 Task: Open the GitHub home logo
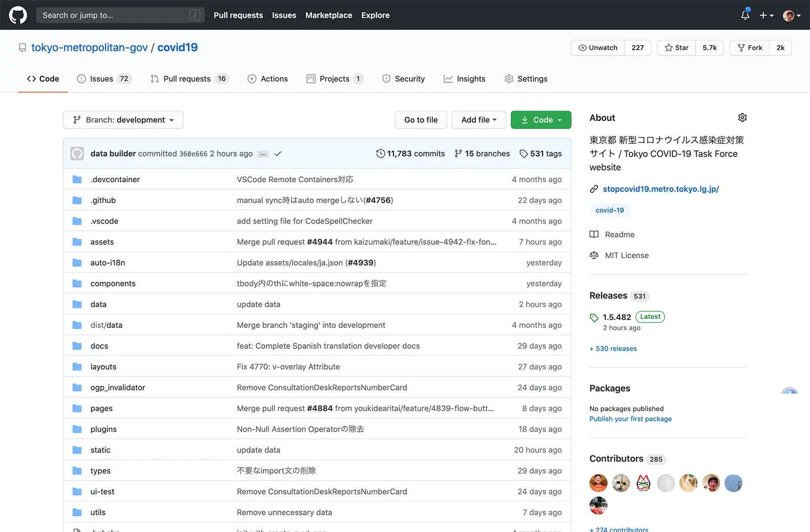click(x=18, y=15)
